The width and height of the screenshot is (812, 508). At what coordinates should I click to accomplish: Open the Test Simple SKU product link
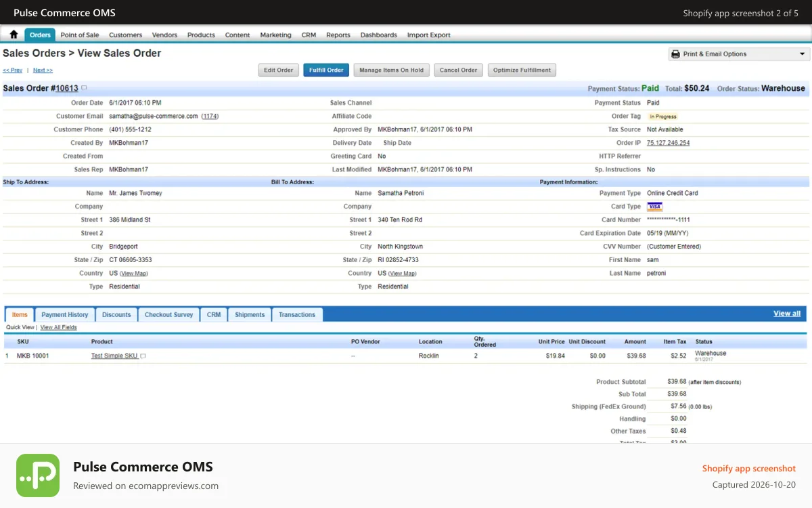pyautogui.click(x=114, y=356)
